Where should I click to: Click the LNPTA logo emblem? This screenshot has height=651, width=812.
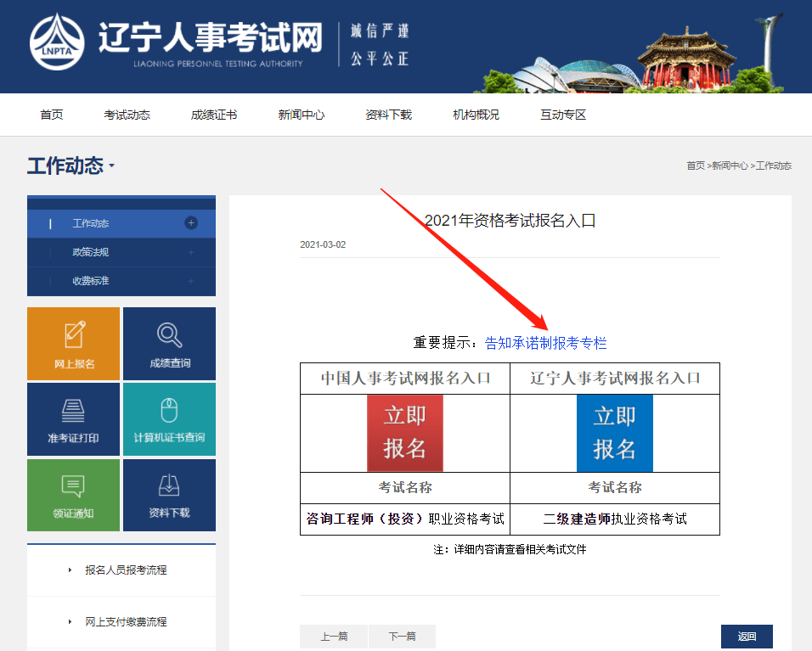(x=56, y=42)
